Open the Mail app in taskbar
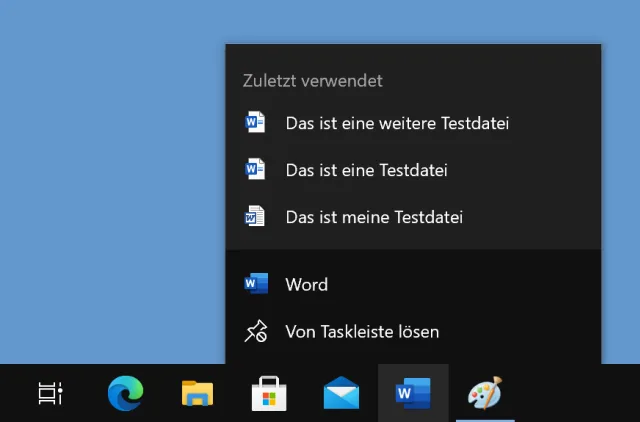Viewport: 640px width, 422px height. 341,393
